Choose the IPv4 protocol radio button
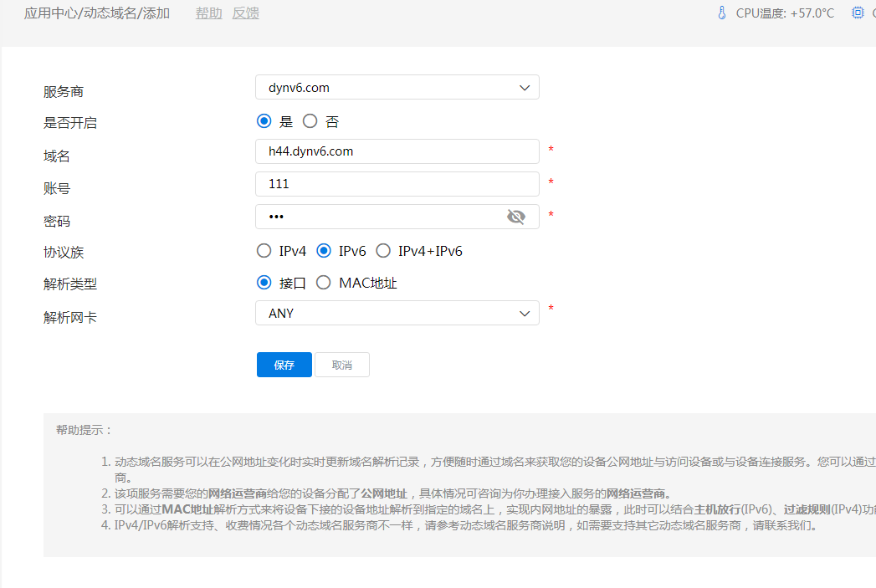 (264, 251)
